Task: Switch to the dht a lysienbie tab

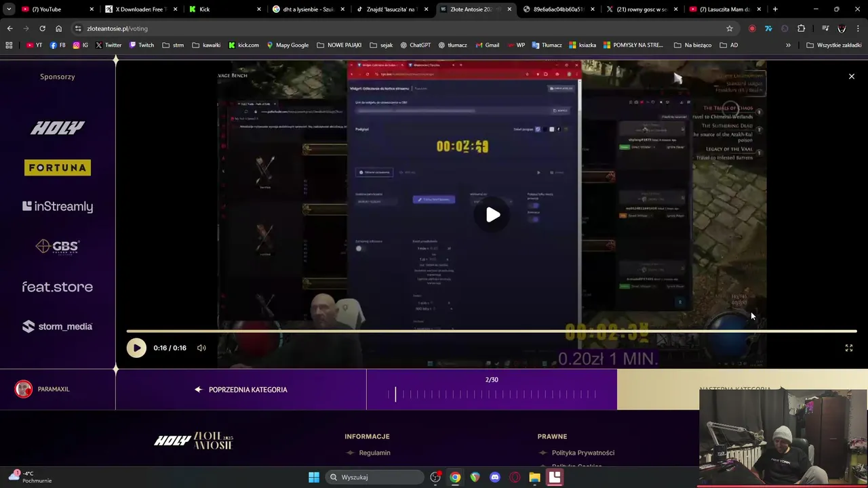Action: tap(309, 9)
